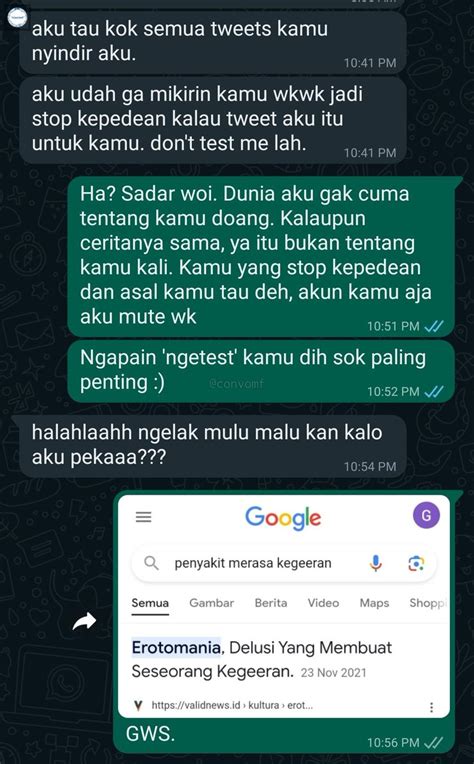The width and height of the screenshot is (474, 764).
Task: Switch to the Gambar tab
Action: pos(211,603)
